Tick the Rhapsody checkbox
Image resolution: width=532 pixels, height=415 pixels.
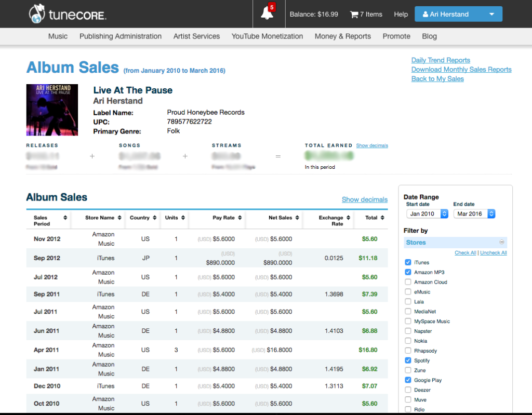click(408, 351)
